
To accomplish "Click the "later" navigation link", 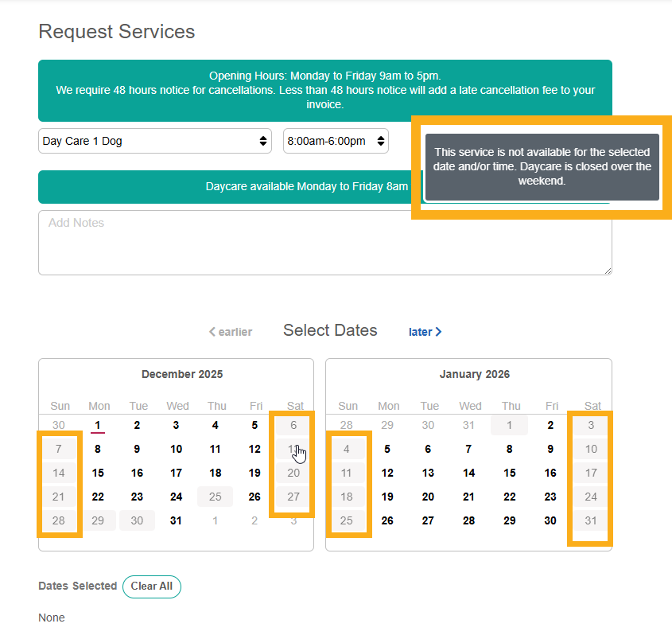I will pyautogui.click(x=422, y=331).
